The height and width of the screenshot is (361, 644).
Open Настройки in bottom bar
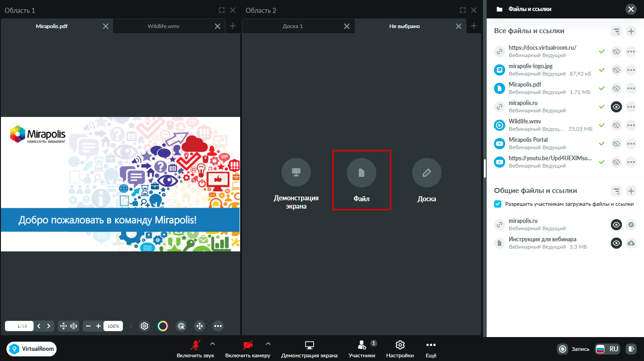[x=400, y=349]
